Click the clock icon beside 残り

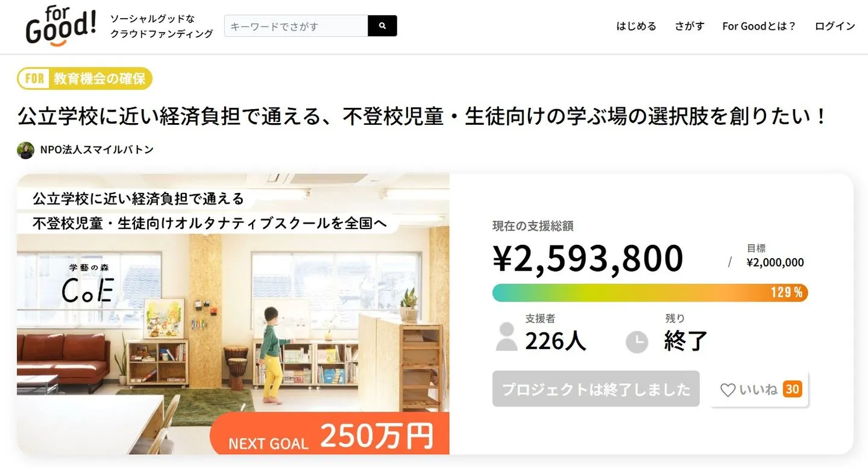coord(637,342)
